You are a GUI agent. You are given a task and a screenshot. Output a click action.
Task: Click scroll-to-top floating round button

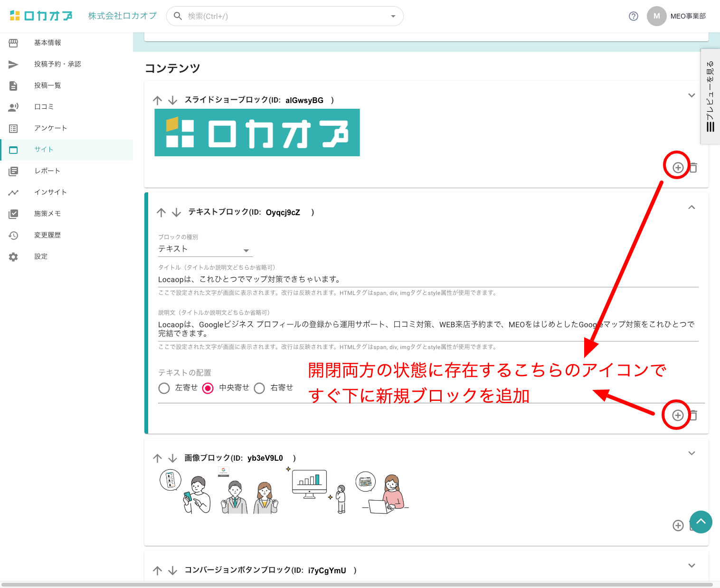click(x=701, y=522)
